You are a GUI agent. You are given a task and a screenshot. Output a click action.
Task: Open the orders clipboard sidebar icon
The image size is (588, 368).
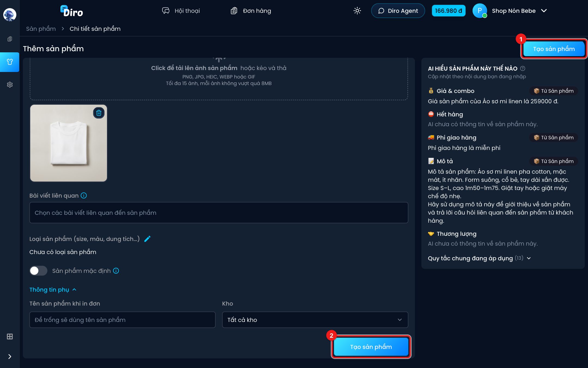click(x=10, y=39)
